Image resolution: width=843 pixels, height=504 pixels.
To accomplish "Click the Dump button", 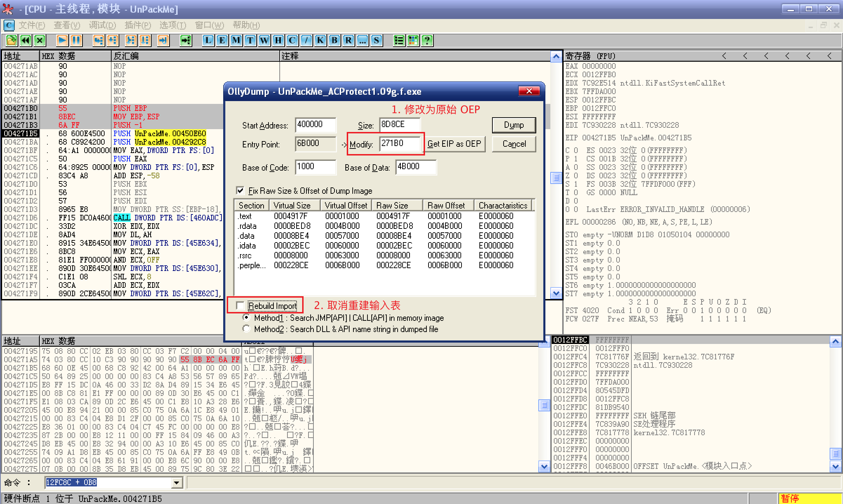I will click(x=513, y=125).
